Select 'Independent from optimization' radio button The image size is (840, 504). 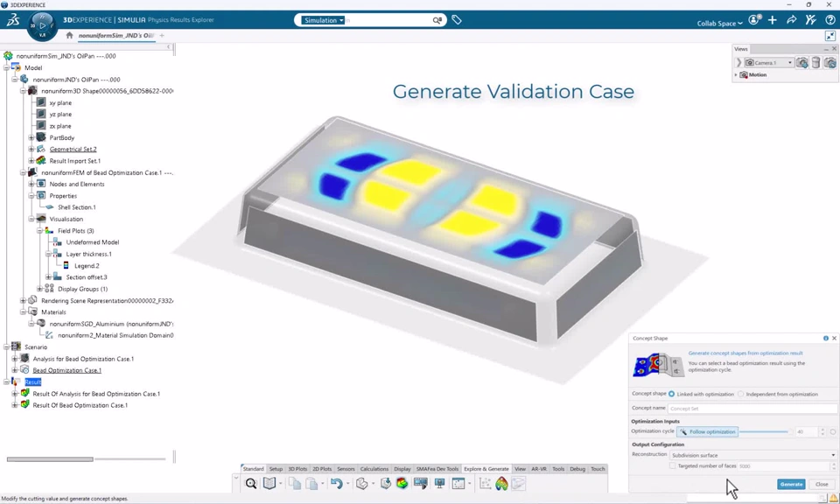[741, 394]
